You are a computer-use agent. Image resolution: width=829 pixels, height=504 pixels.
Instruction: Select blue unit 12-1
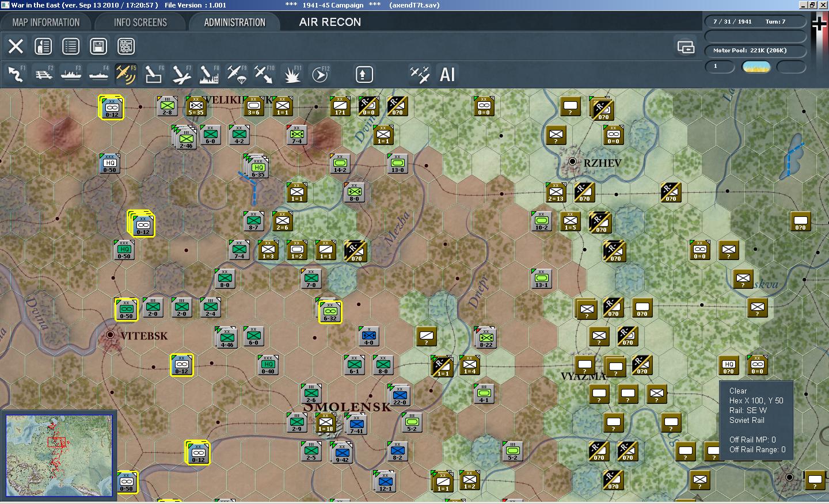pyautogui.click(x=386, y=482)
